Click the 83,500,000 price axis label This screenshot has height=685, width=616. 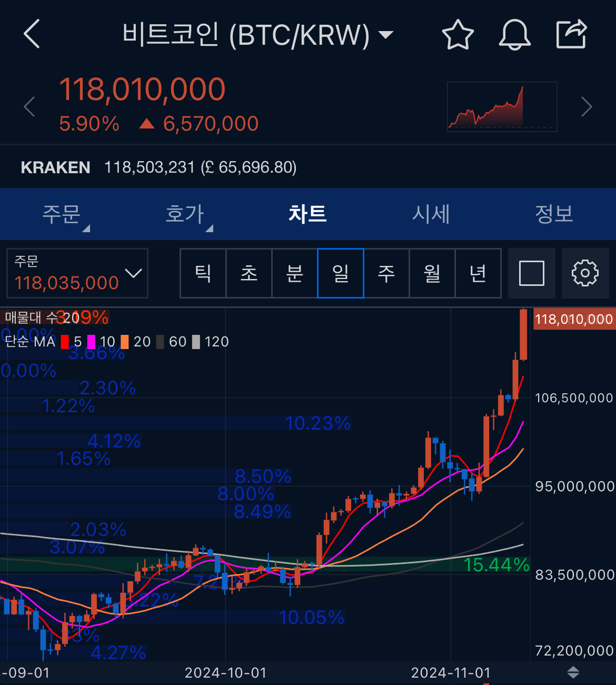(x=574, y=575)
